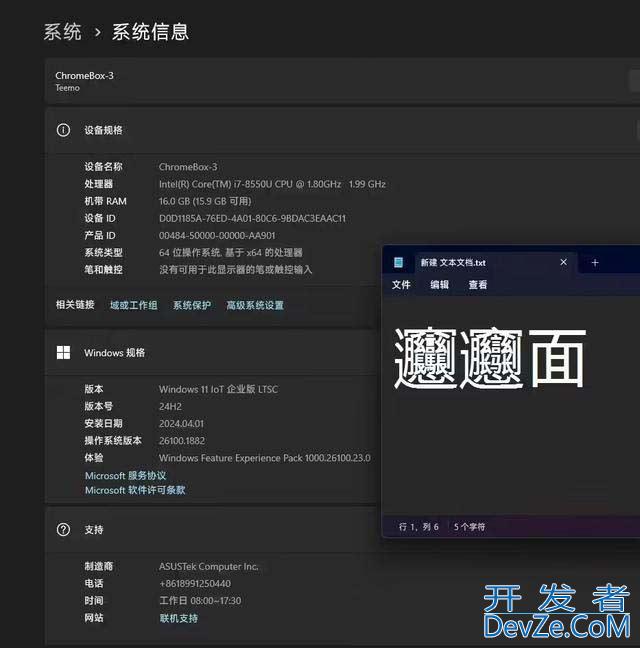
Task: Click the Notepad file icon in the title bar
Action: pyautogui.click(x=398, y=262)
